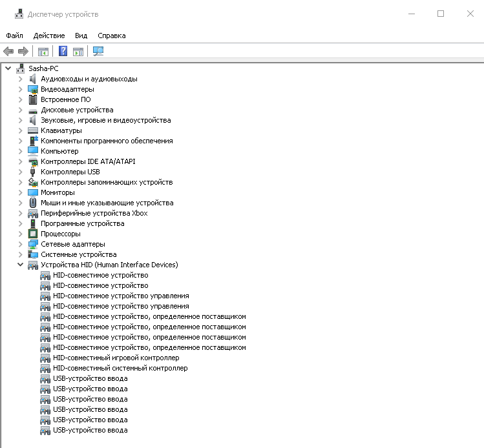Expand the Клавиатуры category arrow

(x=21, y=130)
